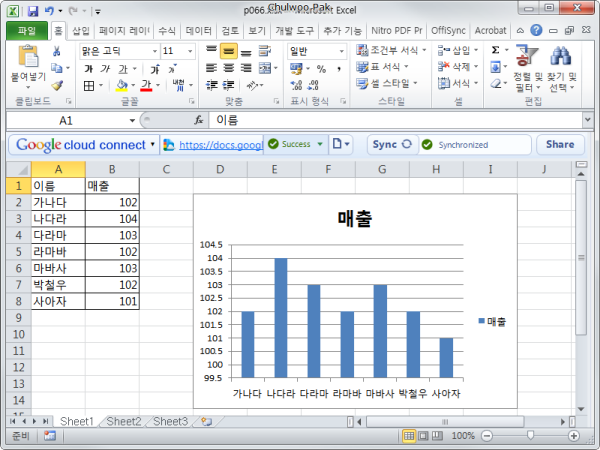The width and height of the screenshot is (600, 450).
Task: Click the Merge and Center icon
Action: coord(265,68)
